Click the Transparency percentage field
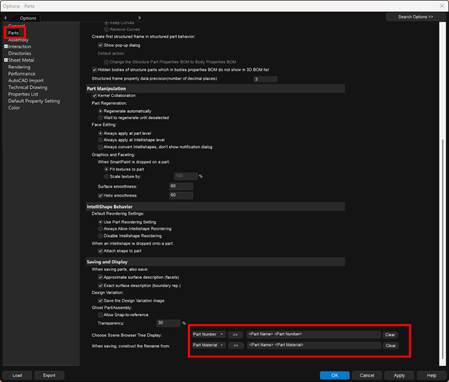449x382 pixels. coord(168,323)
